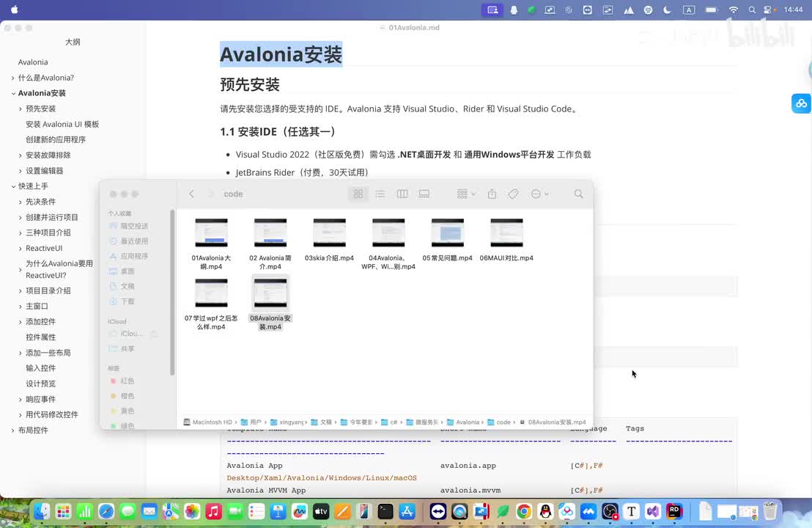
Task: Open TeamViewer from the Dock
Action: pyautogui.click(x=438, y=512)
